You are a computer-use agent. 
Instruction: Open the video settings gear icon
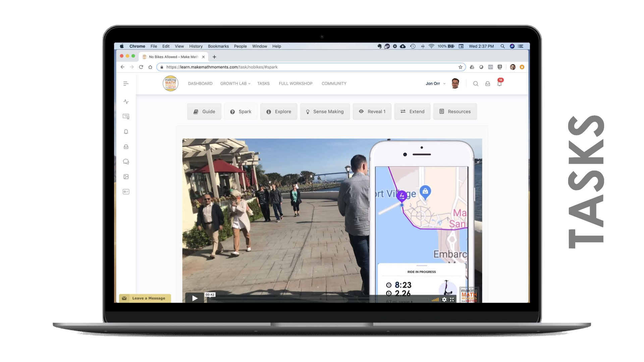(x=444, y=300)
